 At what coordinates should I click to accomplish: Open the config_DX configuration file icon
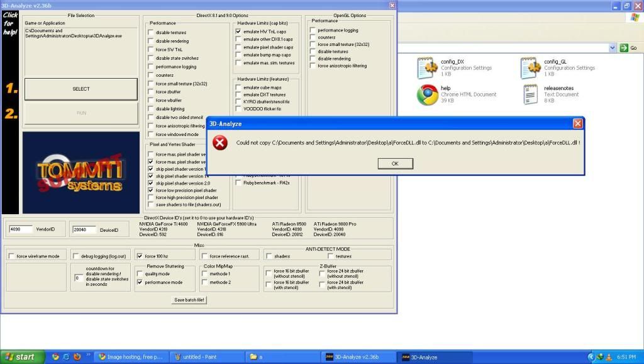click(x=427, y=68)
